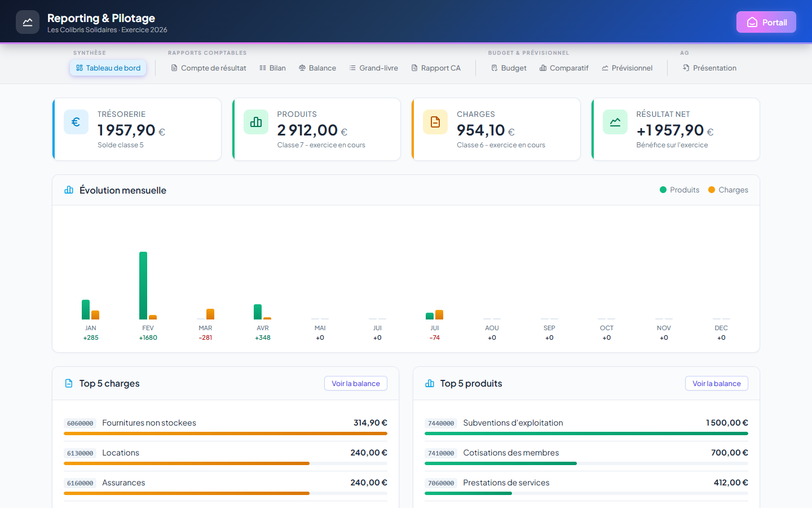This screenshot has height=508, width=812.
Task: Click the file icon beside Top 5 charges
Action: tap(69, 383)
